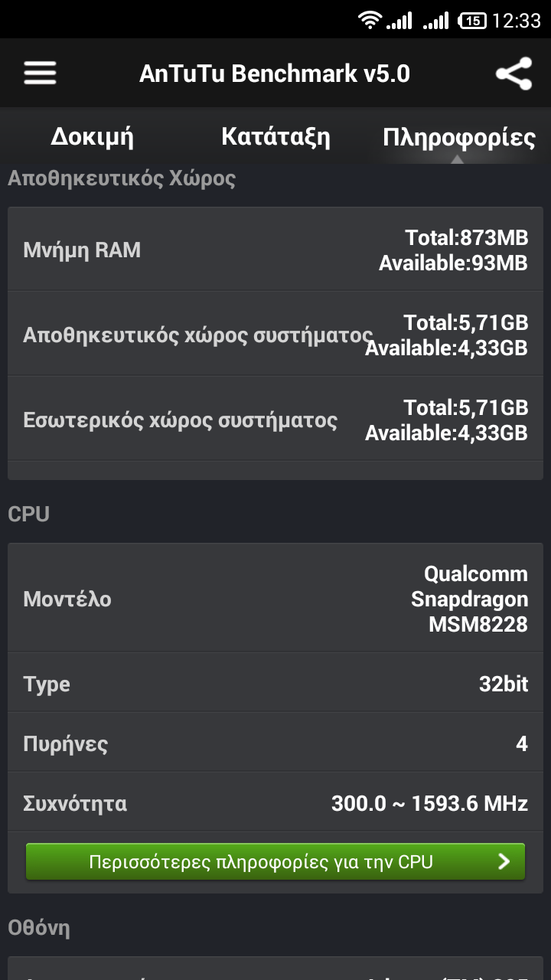Viewport: 551px width, 980px height.
Task: Tap the Πυρήνες cores row
Action: [275, 743]
